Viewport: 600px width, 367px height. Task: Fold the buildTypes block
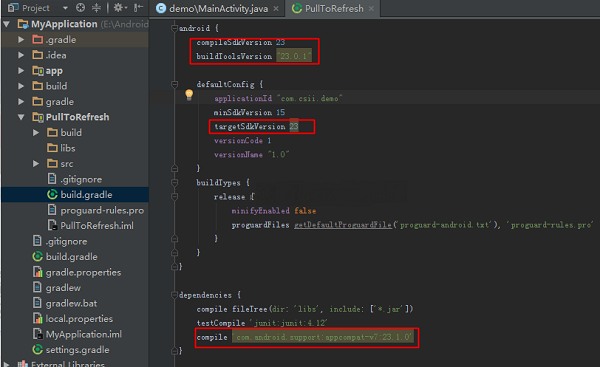[x=174, y=183]
